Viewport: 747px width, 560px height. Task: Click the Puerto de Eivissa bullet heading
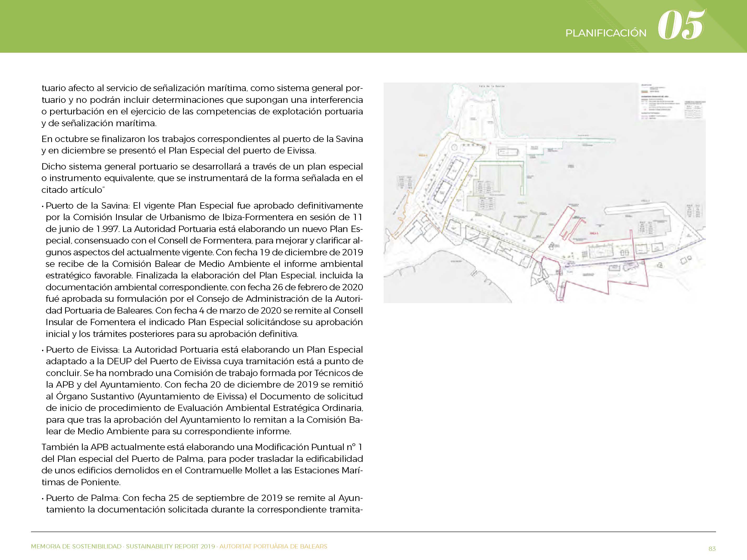click(83, 350)
